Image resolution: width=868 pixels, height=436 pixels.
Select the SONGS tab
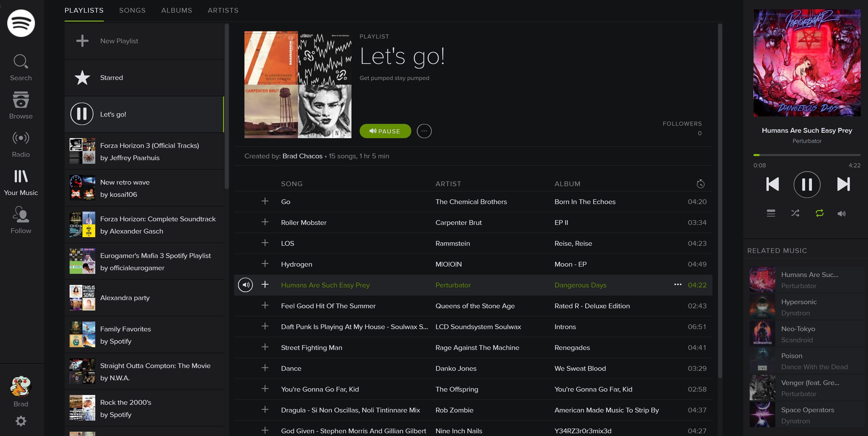tap(132, 10)
